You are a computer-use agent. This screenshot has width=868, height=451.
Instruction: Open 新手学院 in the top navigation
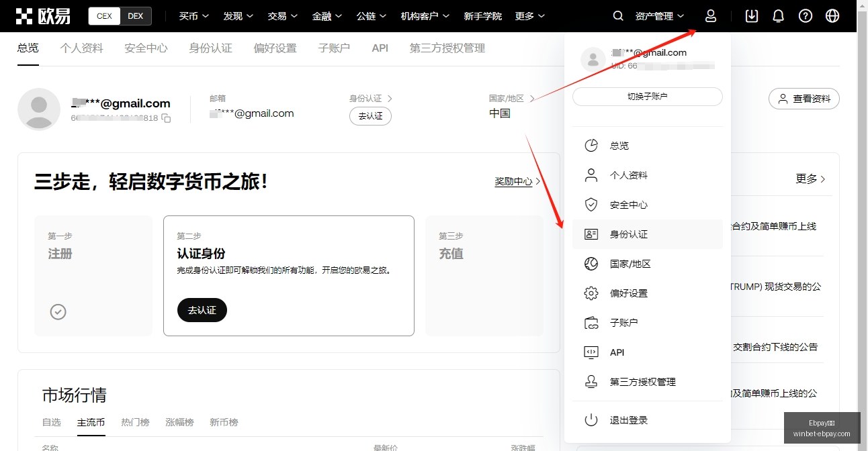click(482, 16)
